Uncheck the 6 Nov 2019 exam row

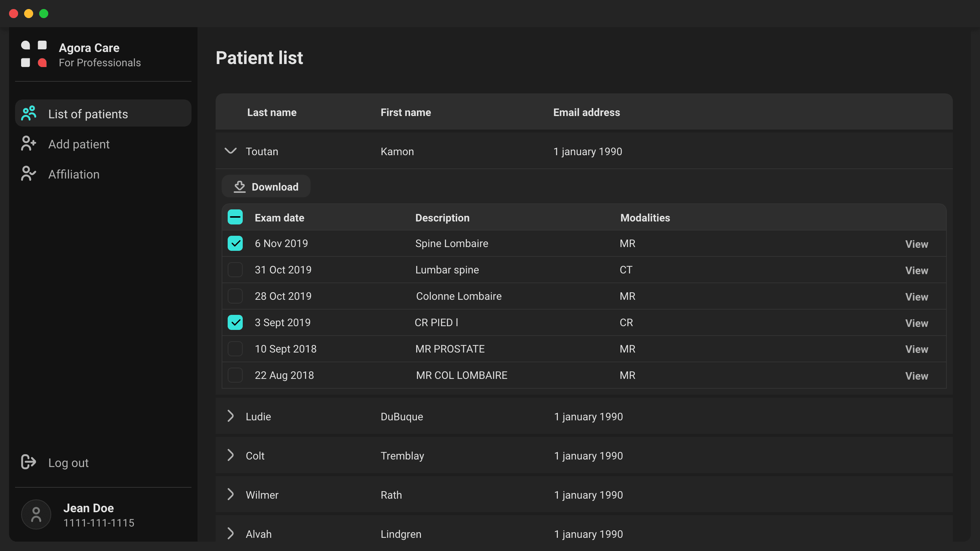click(x=235, y=243)
